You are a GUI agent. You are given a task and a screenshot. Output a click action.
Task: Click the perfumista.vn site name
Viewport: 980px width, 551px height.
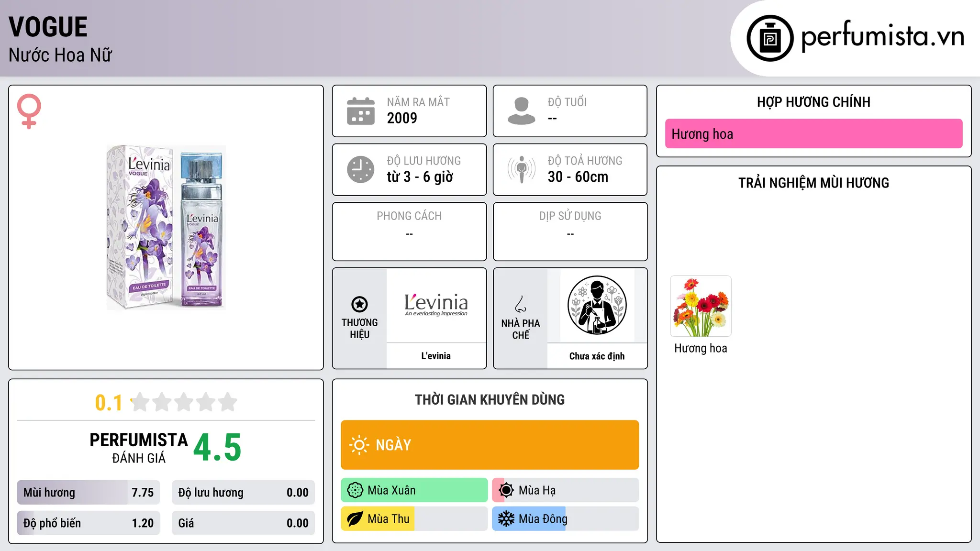click(883, 36)
